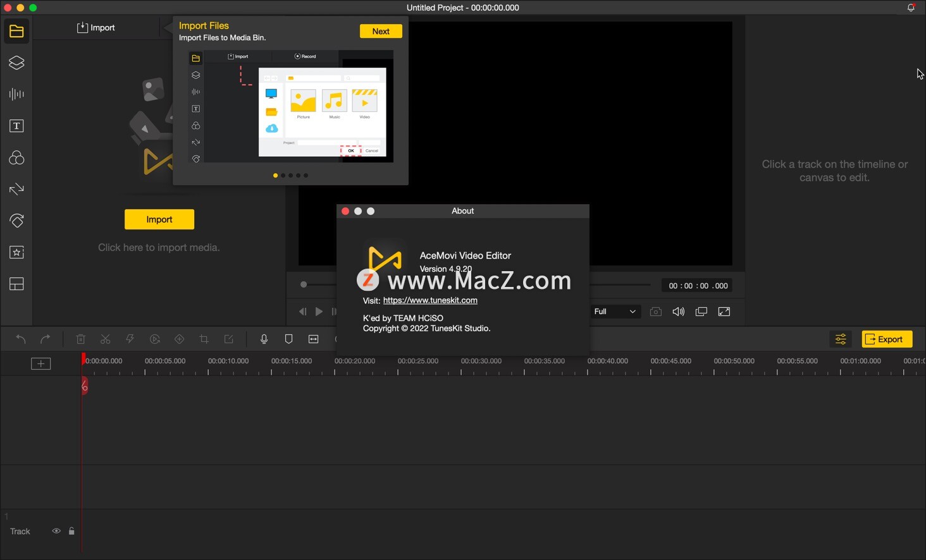Click the yellow Import button

pos(159,219)
